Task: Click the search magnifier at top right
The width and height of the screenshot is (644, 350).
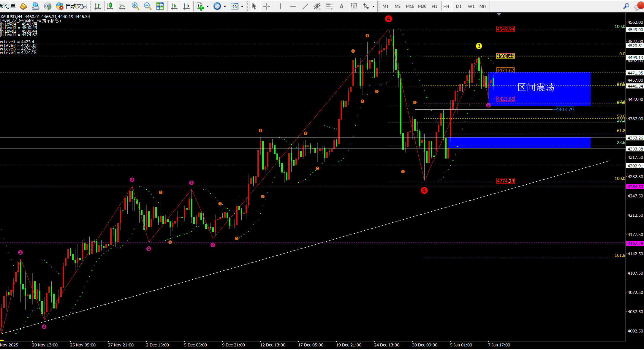Action: point(626,6)
